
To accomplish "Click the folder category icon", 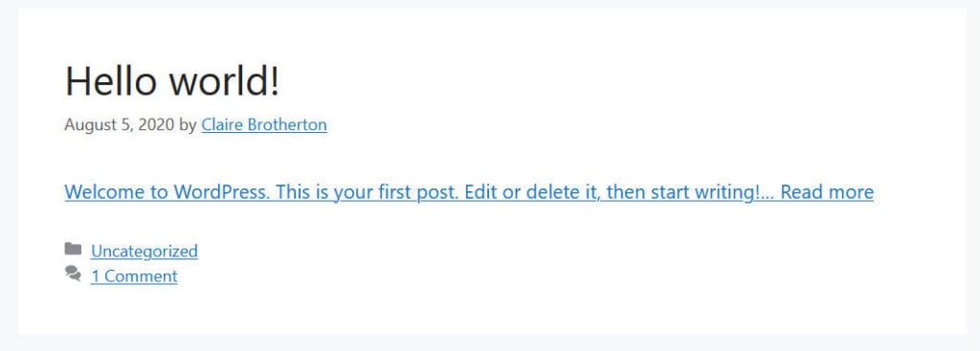I will [73, 250].
